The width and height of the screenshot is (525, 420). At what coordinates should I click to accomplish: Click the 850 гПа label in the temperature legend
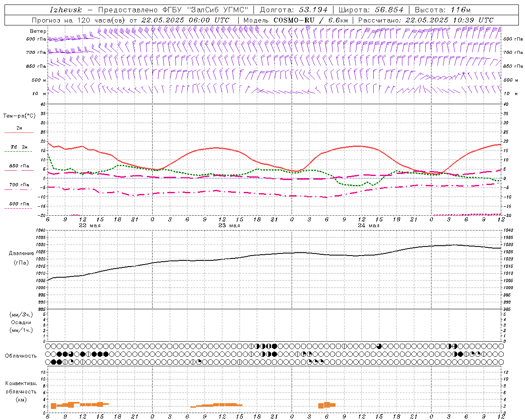(19, 166)
